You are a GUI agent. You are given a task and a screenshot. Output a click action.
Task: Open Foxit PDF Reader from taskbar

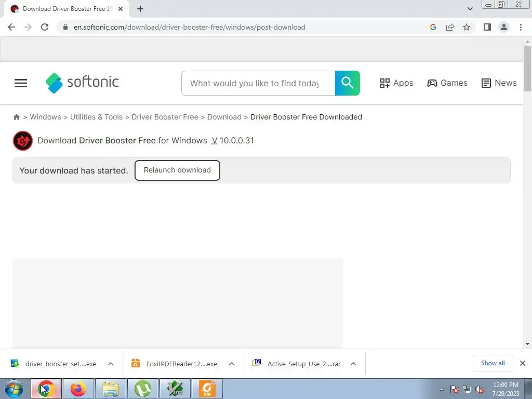(207, 389)
